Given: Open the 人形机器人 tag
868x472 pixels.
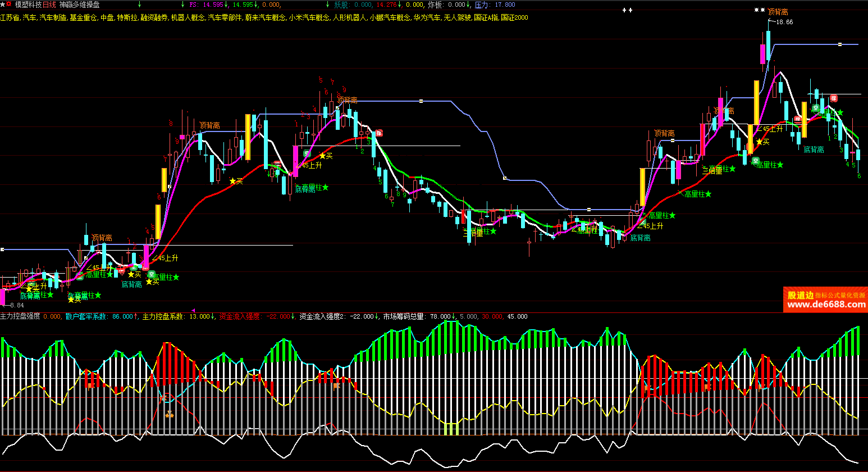Looking at the screenshot, I should point(349,17).
